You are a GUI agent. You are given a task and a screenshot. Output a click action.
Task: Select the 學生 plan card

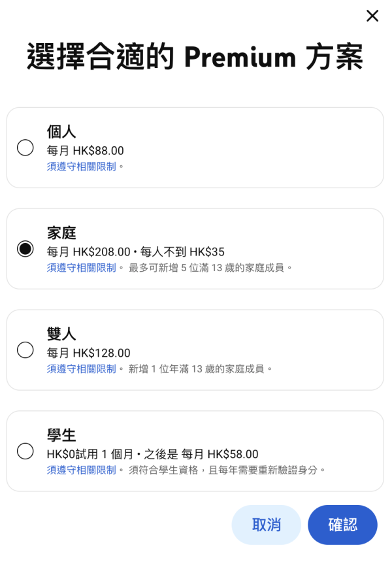[x=196, y=451]
